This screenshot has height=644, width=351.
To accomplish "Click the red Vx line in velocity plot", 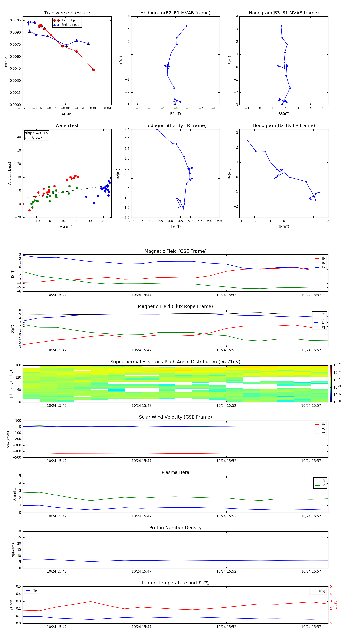I will 175,454.
